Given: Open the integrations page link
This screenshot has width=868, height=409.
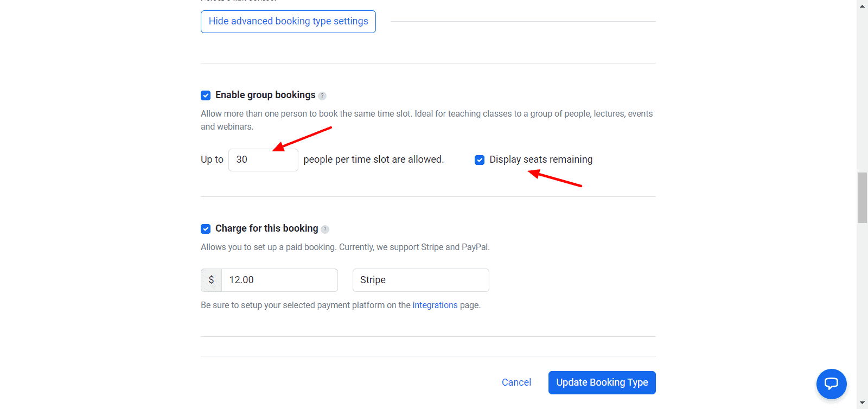Looking at the screenshot, I should [x=435, y=305].
